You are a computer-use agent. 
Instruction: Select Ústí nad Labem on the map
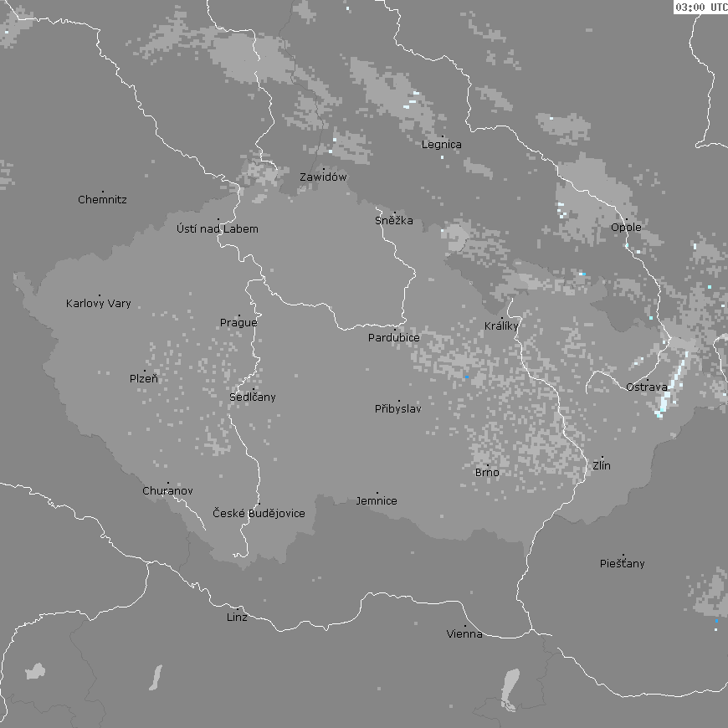218,229
